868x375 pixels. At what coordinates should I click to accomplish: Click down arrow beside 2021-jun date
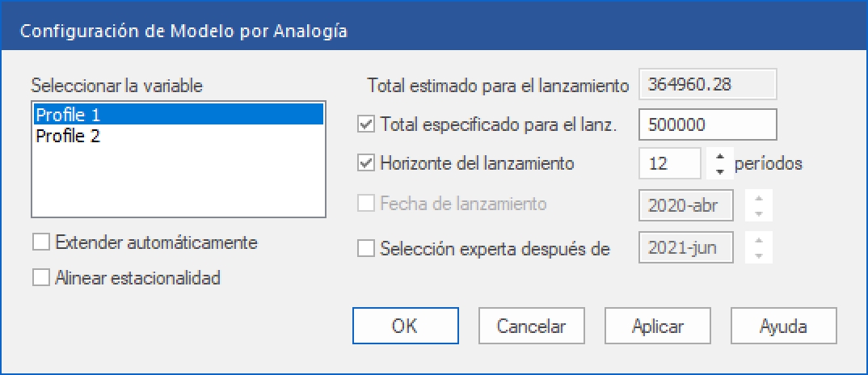pos(759,256)
